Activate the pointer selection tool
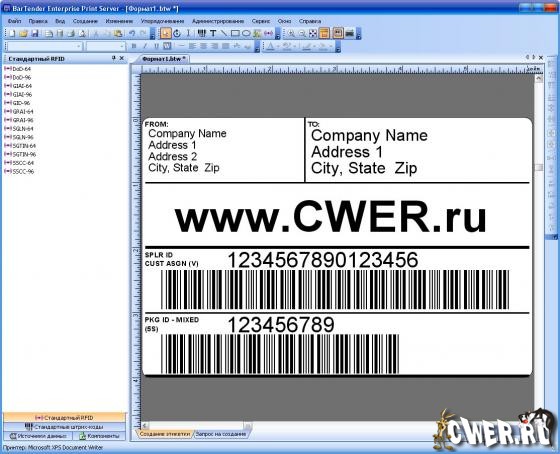Image resolution: width=560 pixels, height=454 pixels. tap(165, 34)
